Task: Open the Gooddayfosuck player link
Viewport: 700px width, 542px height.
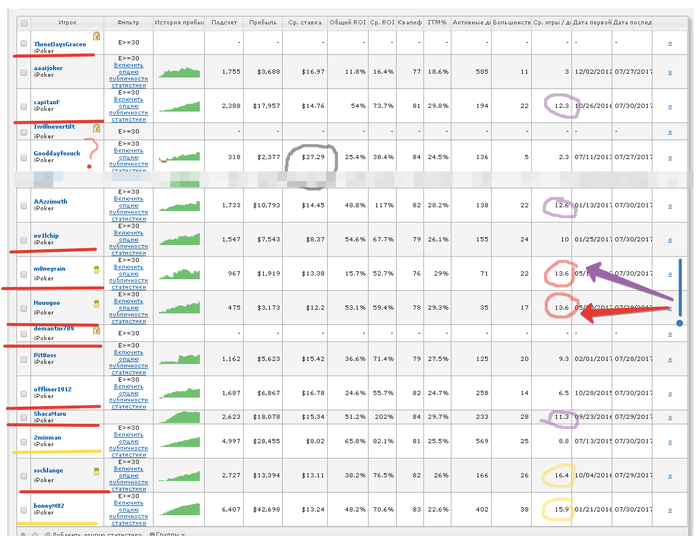Action: (57, 153)
